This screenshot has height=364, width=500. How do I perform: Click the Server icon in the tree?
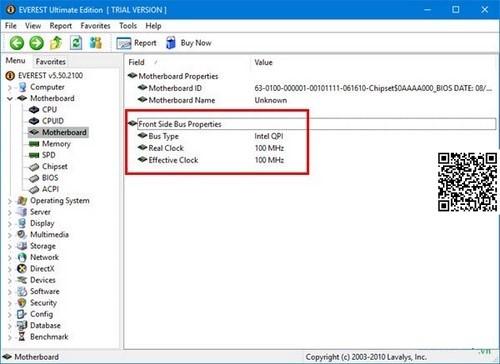click(22, 212)
